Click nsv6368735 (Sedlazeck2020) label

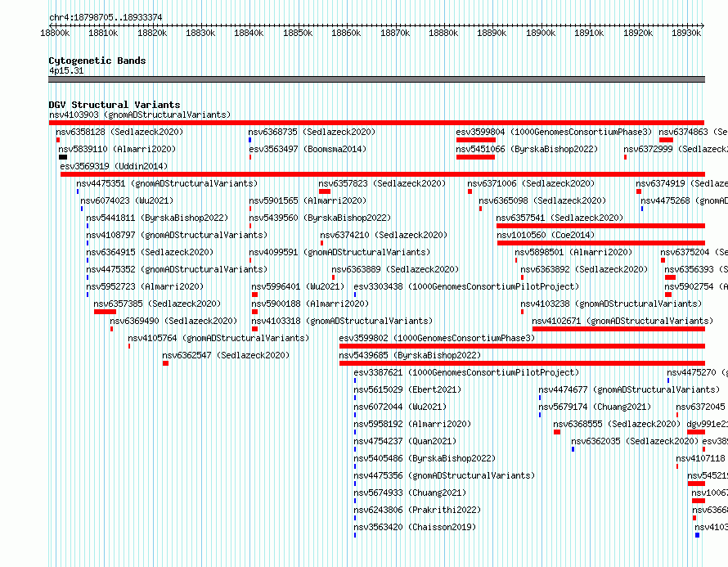click(x=312, y=132)
